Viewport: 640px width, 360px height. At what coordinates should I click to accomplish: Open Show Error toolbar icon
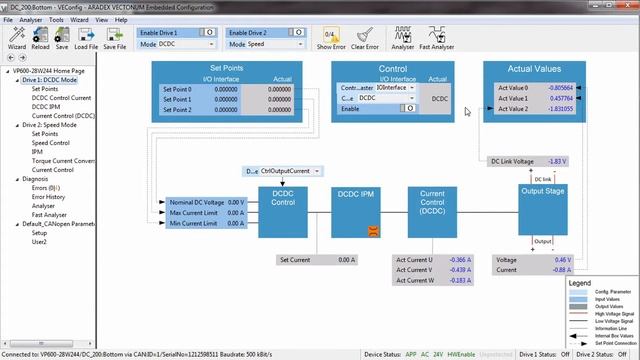coord(331,38)
